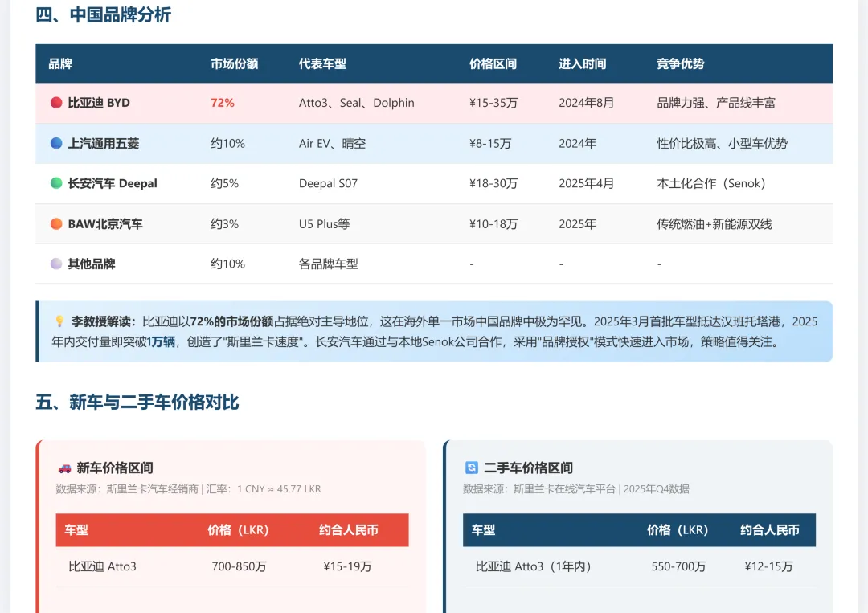Screen dimensions: 868x613
Task: Select the 长安汽车 Deepal brand name
Action: coord(113,183)
